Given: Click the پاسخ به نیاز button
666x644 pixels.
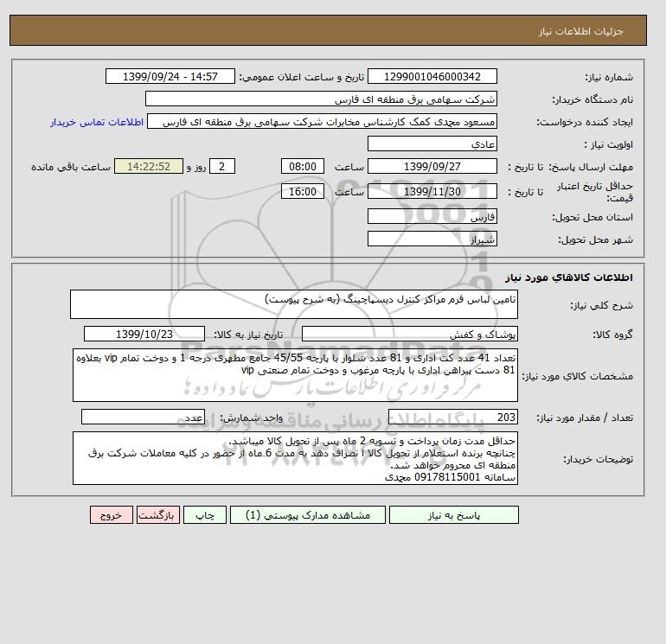Looking at the screenshot, I should coord(453,514).
